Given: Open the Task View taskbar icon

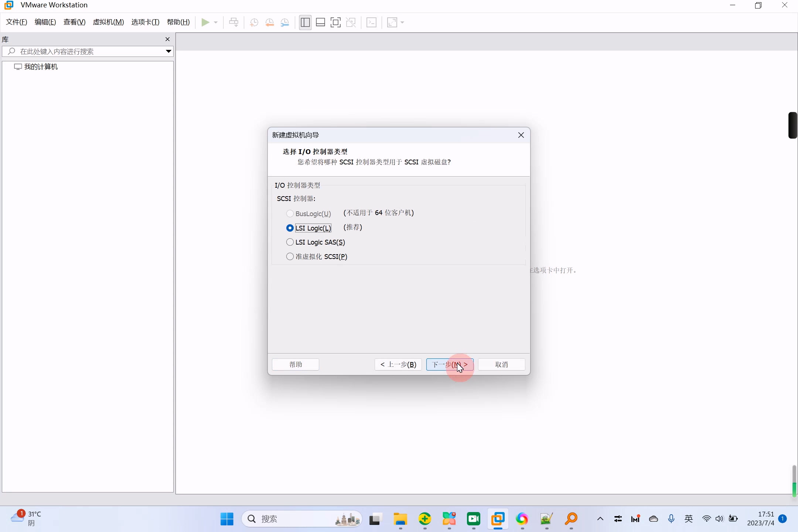Looking at the screenshot, I should (375, 519).
